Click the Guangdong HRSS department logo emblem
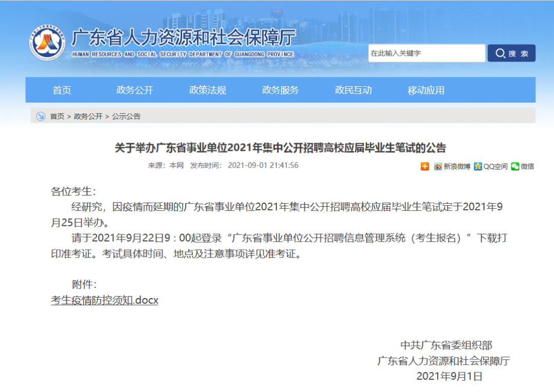 pos(47,43)
